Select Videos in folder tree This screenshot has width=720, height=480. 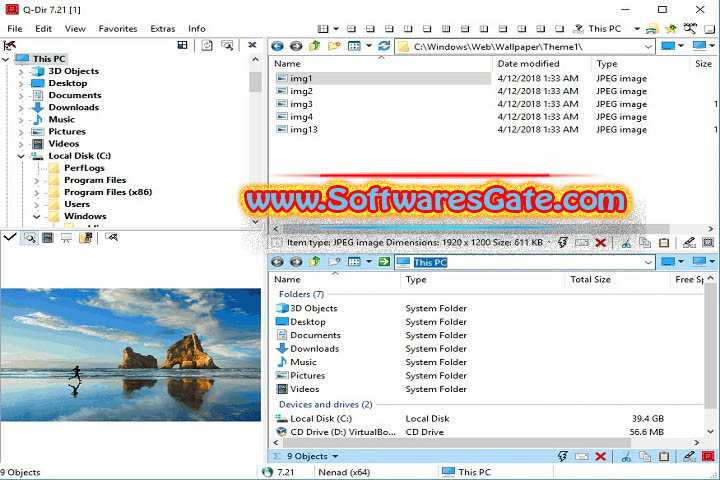click(x=64, y=143)
